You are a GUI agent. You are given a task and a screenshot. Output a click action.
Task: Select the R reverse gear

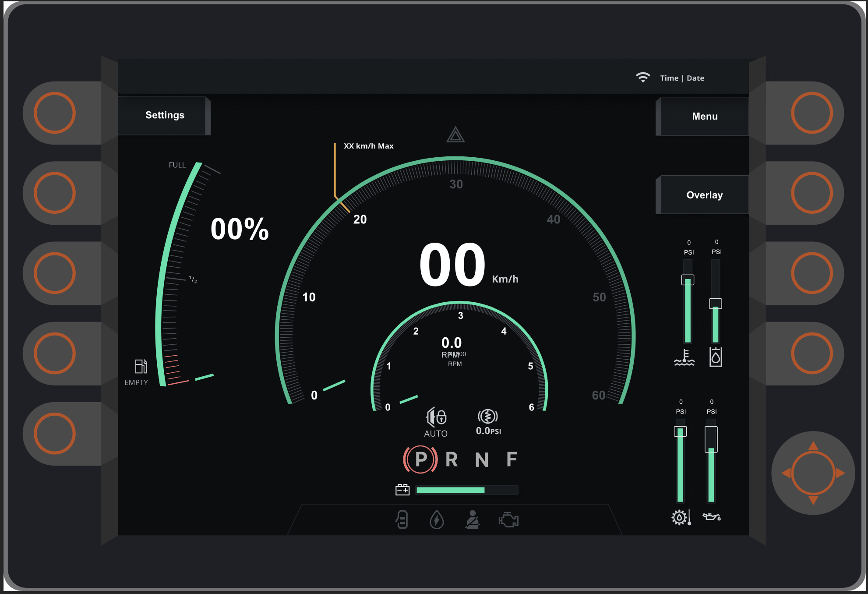click(x=452, y=460)
